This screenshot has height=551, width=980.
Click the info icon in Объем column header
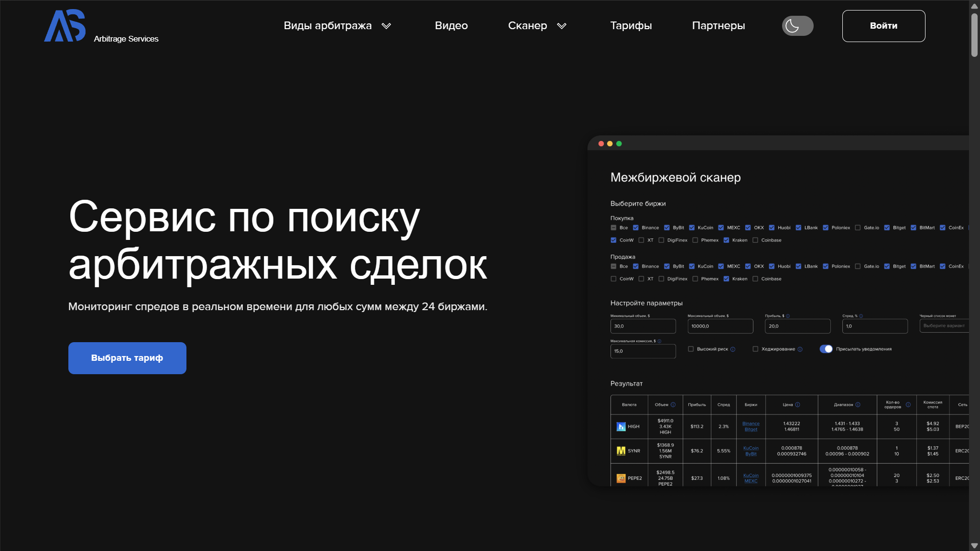(673, 405)
